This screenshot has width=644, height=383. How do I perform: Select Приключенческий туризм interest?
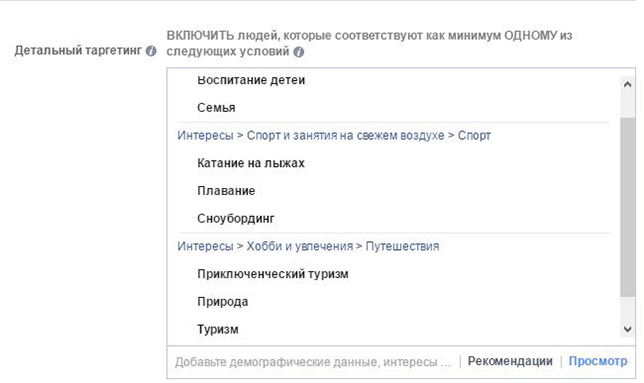coord(273,274)
